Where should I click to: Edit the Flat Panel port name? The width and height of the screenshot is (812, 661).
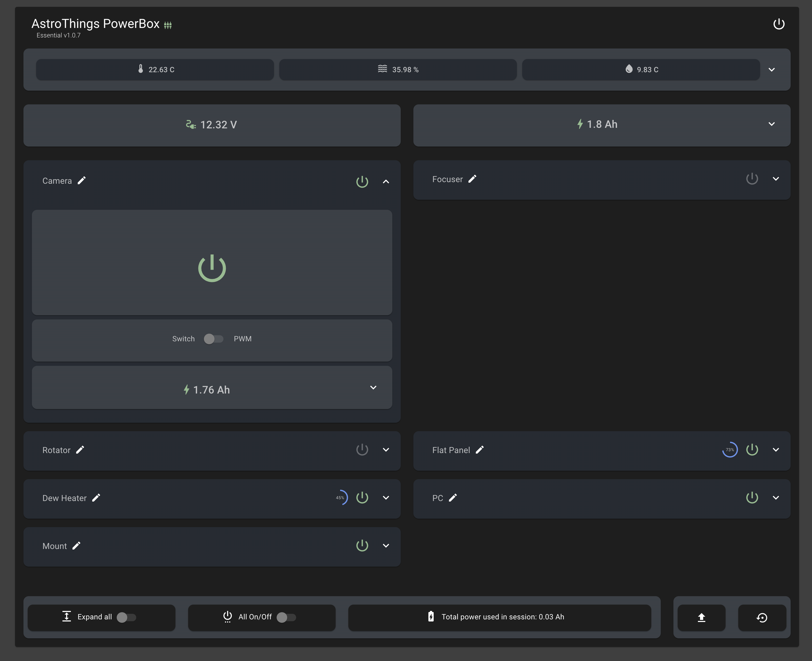click(480, 450)
